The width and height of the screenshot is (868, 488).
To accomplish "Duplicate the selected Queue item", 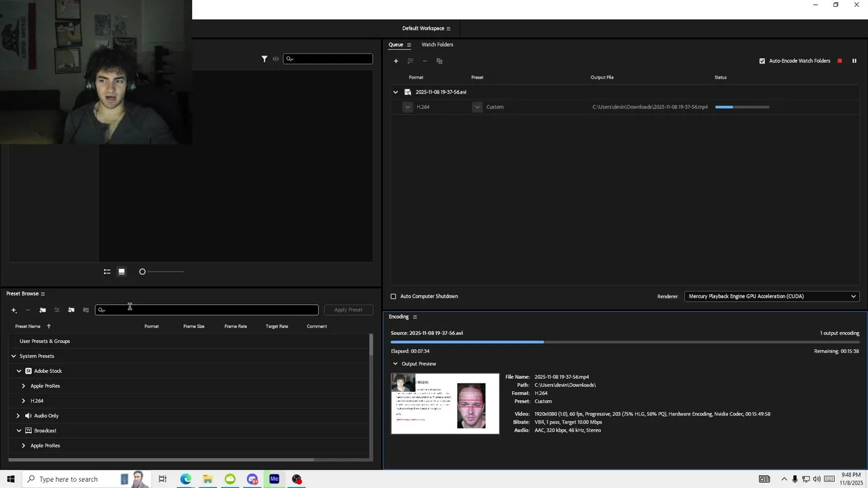I will [439, 61].
